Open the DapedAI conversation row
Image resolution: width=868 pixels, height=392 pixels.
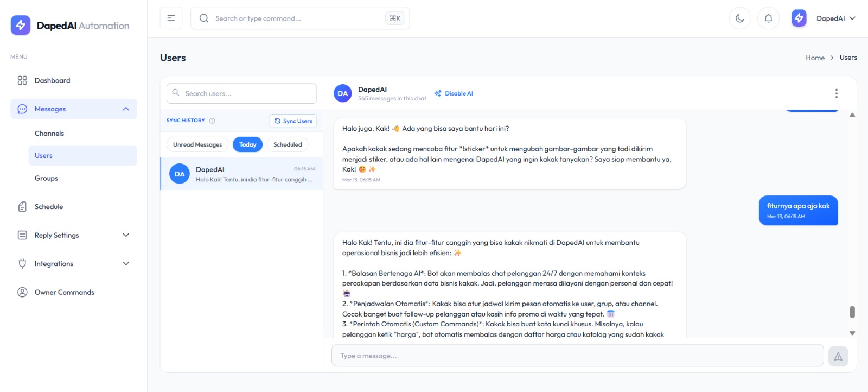(241, 174)
